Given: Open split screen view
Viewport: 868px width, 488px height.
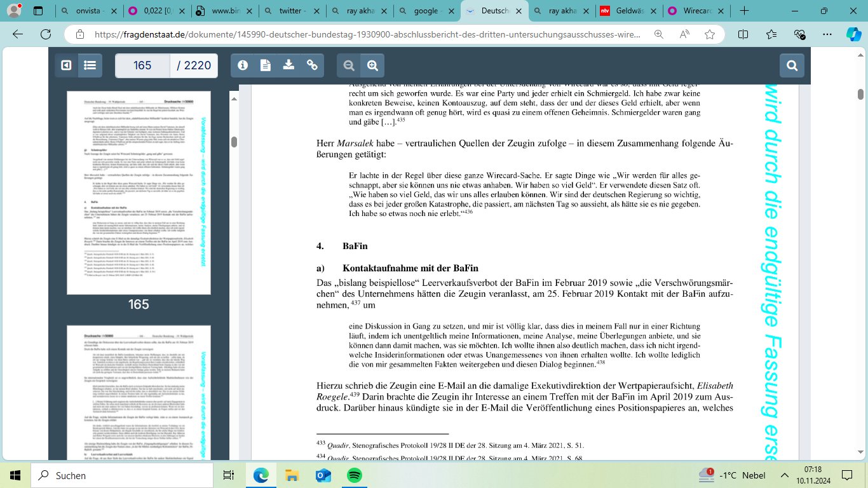Looking at the screenshot, I should [x=744, y=34].
